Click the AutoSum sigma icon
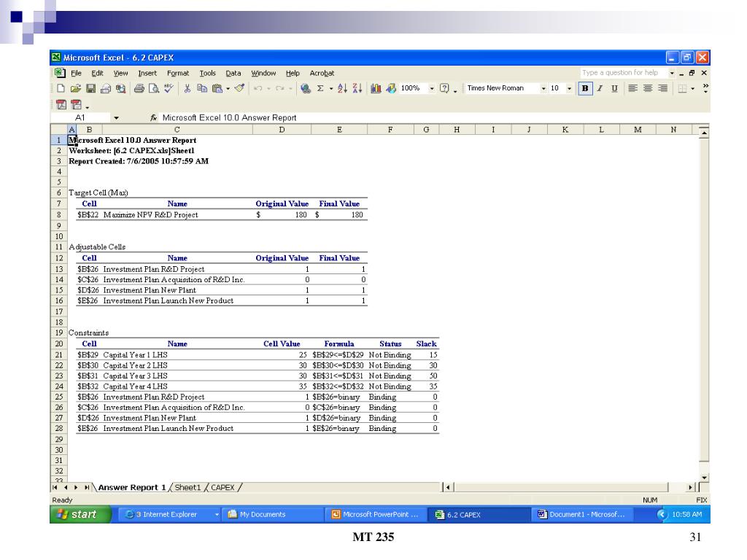This screenshot has width=747, height=560. pyautogui.click(x=320, y=88)
